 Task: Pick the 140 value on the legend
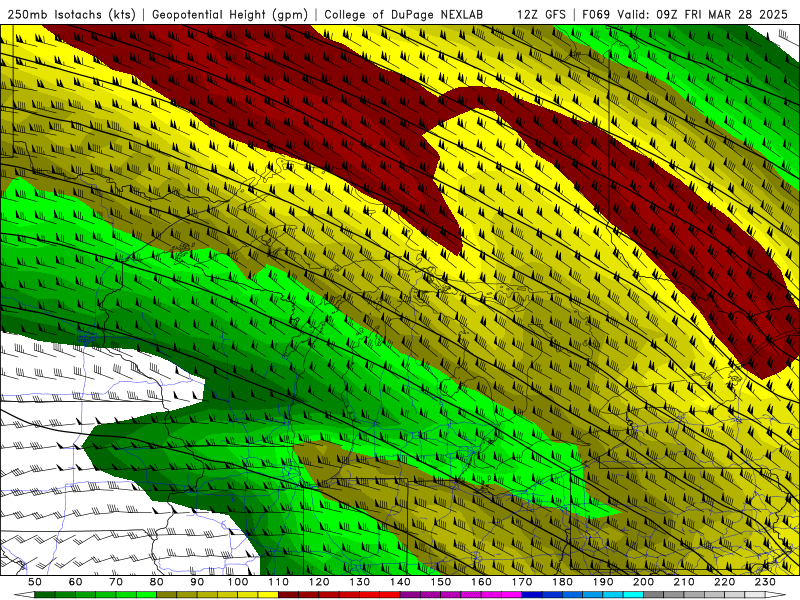[400, 582]
